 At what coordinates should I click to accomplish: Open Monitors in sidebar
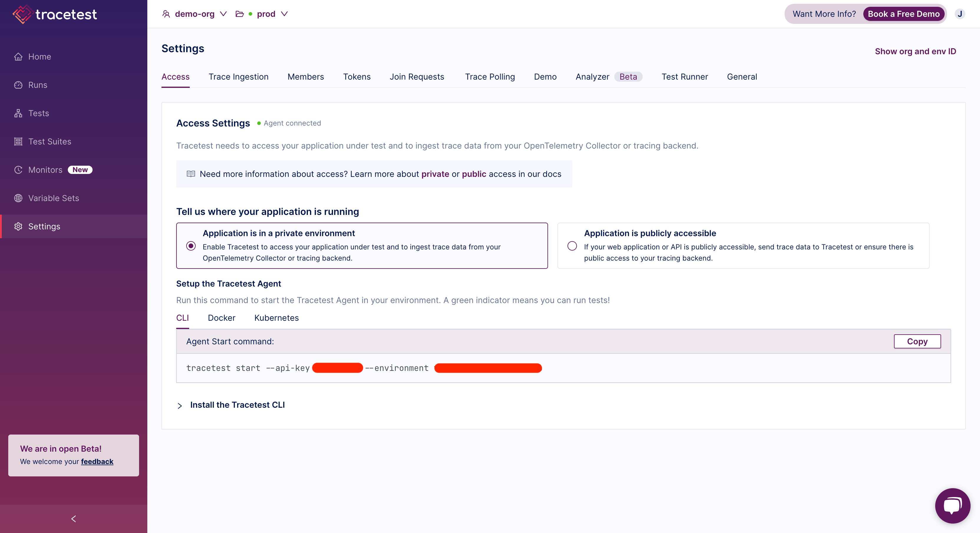(x=73, y=170)
